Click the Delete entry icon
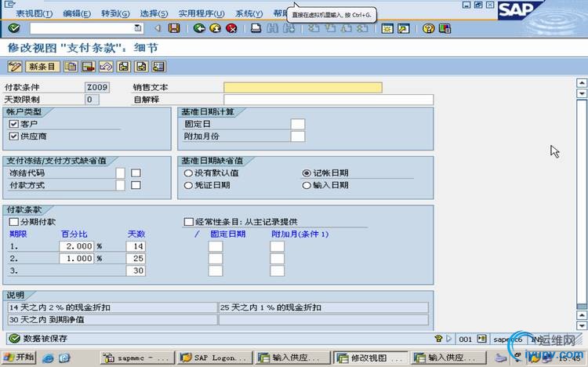This screenshot has width=588, height=367. point(88,67)
